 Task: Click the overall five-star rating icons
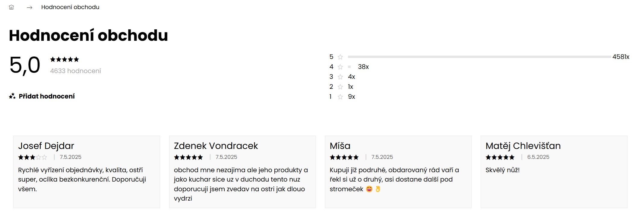pos(65,59)
